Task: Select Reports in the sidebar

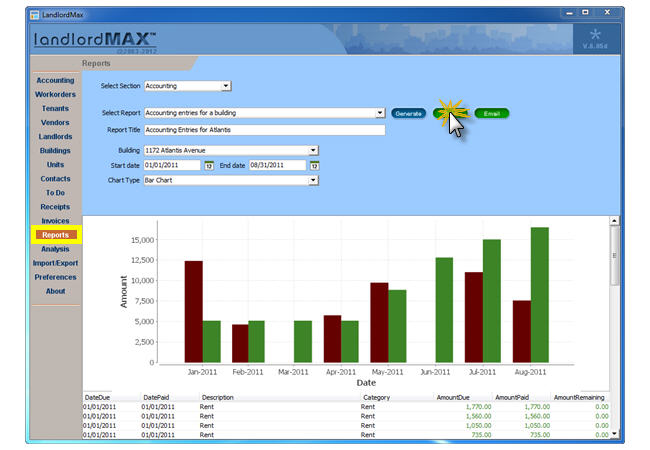Action: click(56, 235)
